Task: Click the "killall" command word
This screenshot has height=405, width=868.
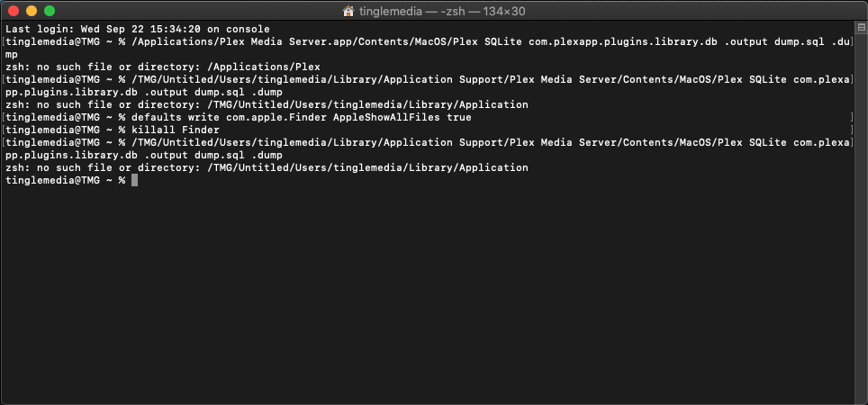Action: click(x=154, y=130)
